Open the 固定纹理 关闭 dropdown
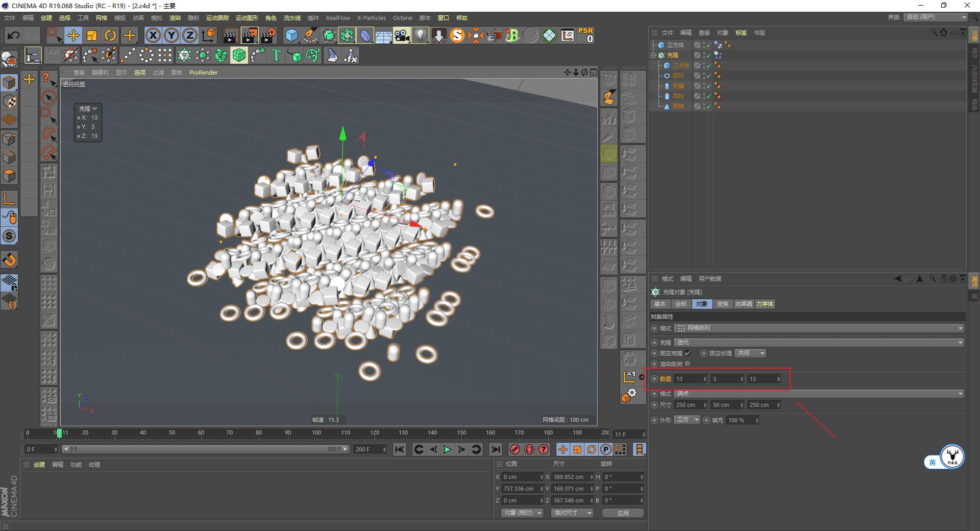Viewport: 980px width, 531px height. pos(750,353)
